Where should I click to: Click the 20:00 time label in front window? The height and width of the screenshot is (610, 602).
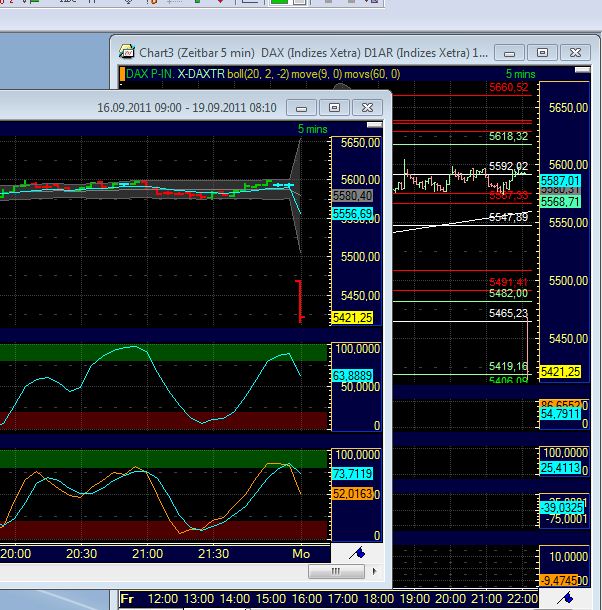[15, 554]
